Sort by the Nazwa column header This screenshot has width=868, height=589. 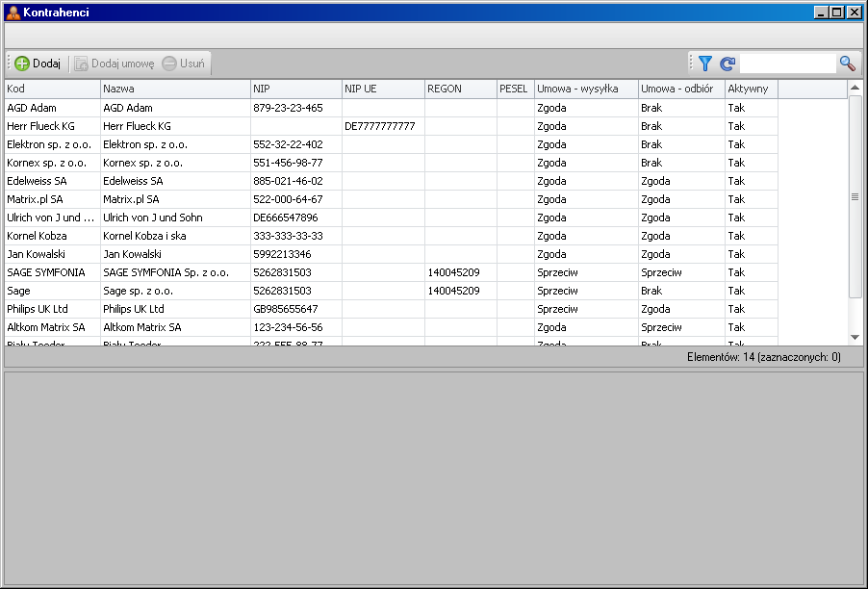[x=174, y=89]
